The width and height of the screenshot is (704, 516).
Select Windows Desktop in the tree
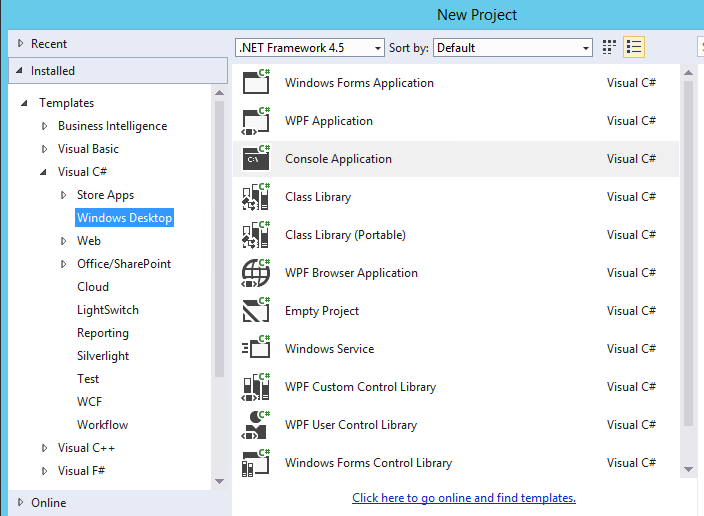click(124, 218)
